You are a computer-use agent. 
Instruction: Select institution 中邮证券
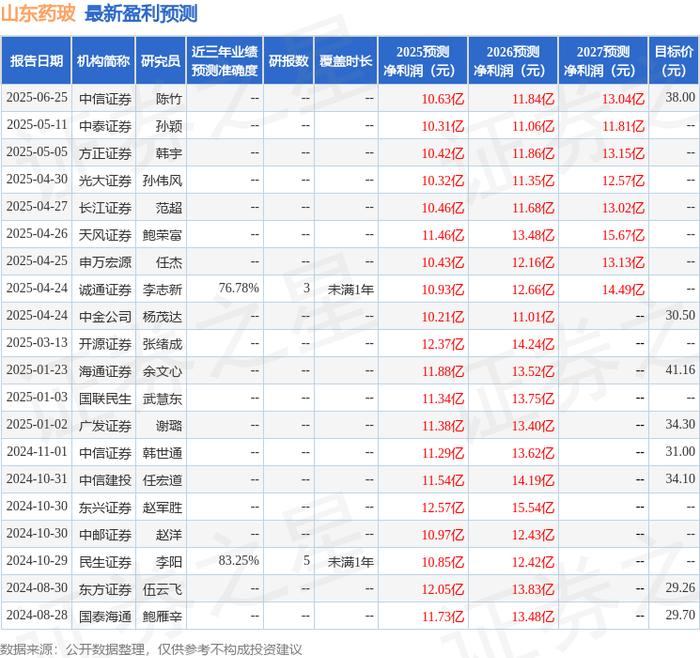(105, 534)
